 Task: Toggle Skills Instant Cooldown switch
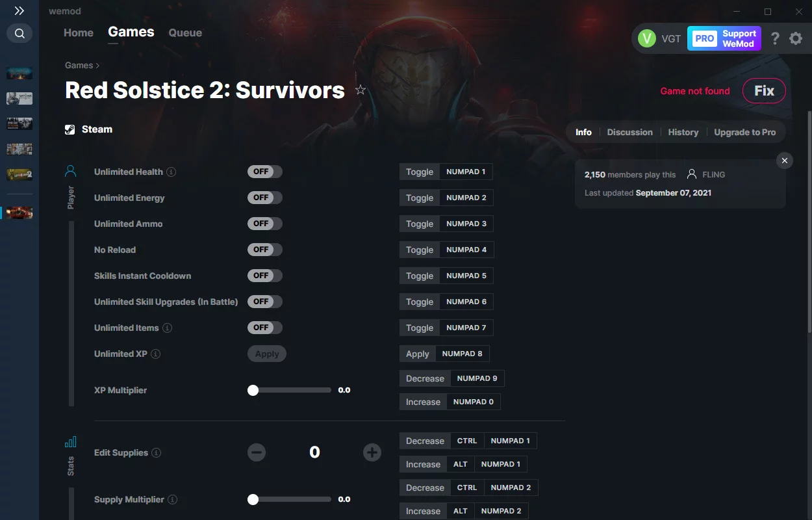[x=265, y=276]
